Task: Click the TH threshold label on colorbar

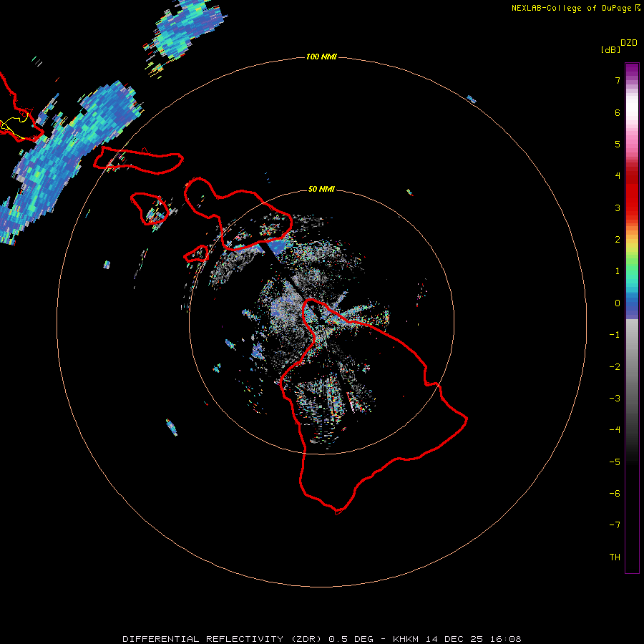Action: (x=615, y=557)
